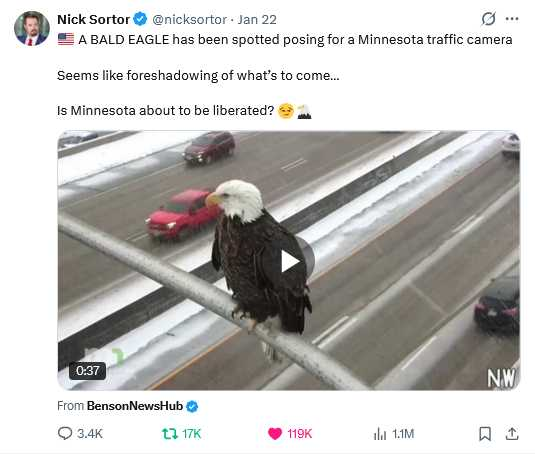Screen dimensions: 535x454
Task: Click the blue verified badge next to Nick Sortor
Action: [140, 19]
